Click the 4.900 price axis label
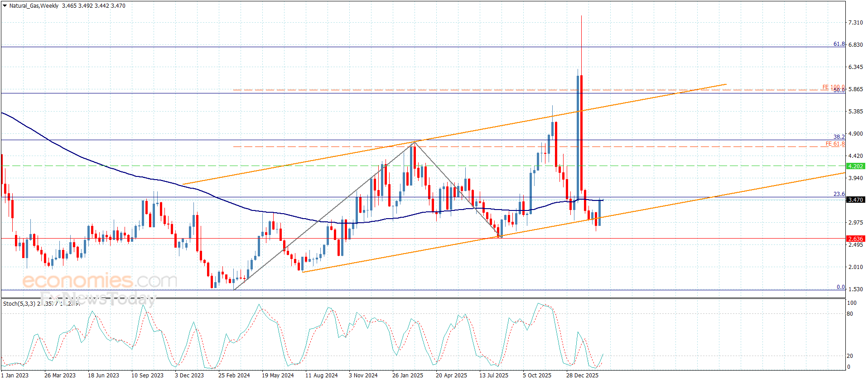Screen dimensions: 868x381 [855, 134]
